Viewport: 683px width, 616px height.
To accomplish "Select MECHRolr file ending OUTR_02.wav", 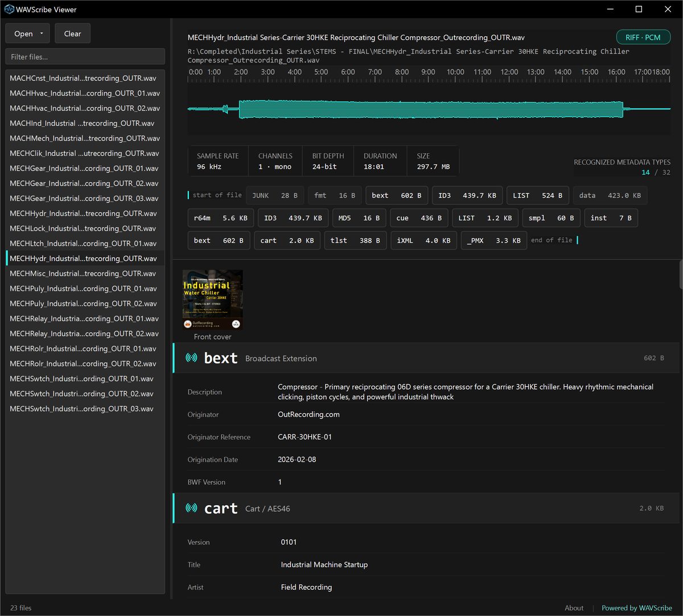I will pyautogui.click(x=85, y=363).
